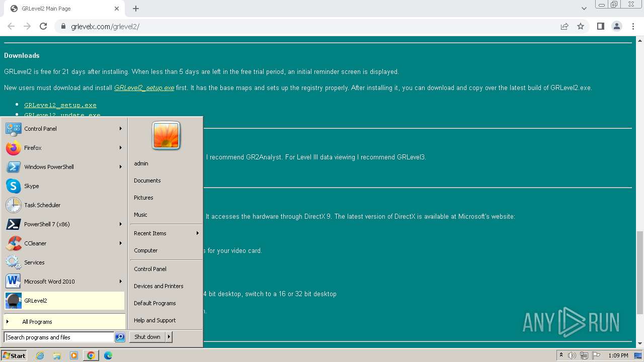
Task: Open the network tray icon
Action: pyautogui.click(x=584, y=355)
